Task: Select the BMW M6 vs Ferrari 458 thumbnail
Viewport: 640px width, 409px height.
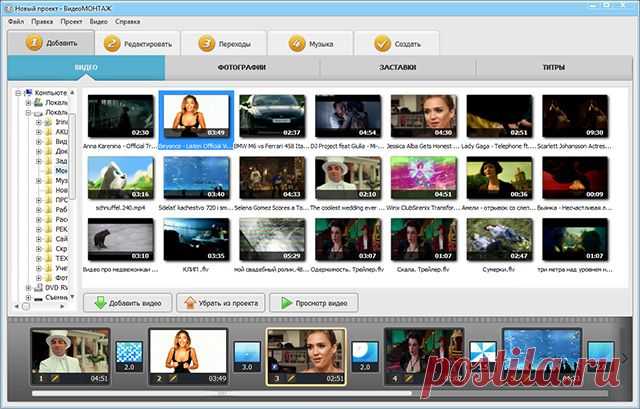Action: tap(272, 116)
